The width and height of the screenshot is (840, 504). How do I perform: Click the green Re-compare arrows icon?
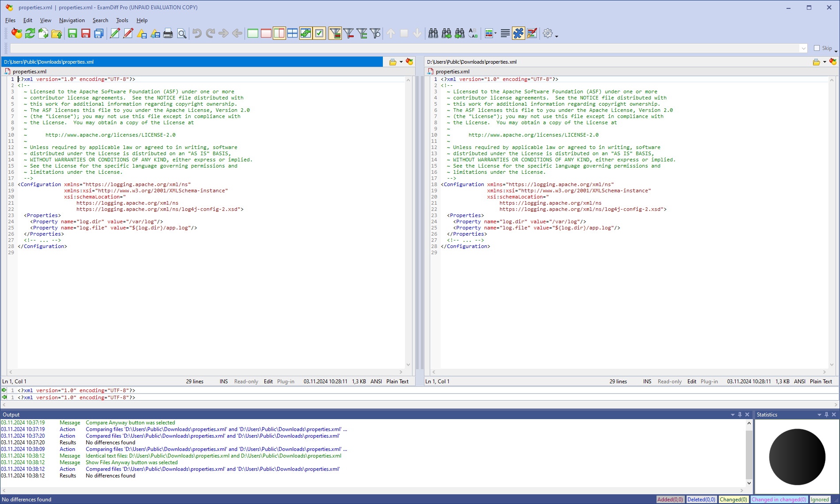[30, 33]
